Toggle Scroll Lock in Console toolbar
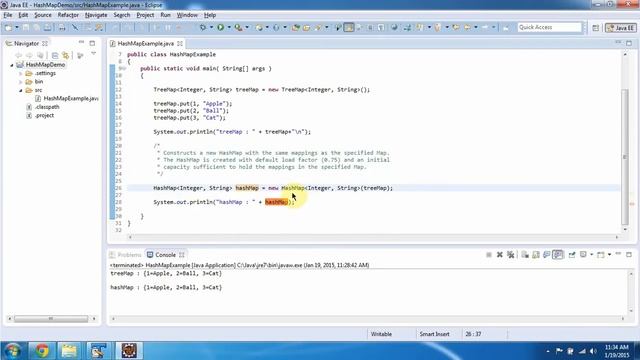 (x=536, y=255)
